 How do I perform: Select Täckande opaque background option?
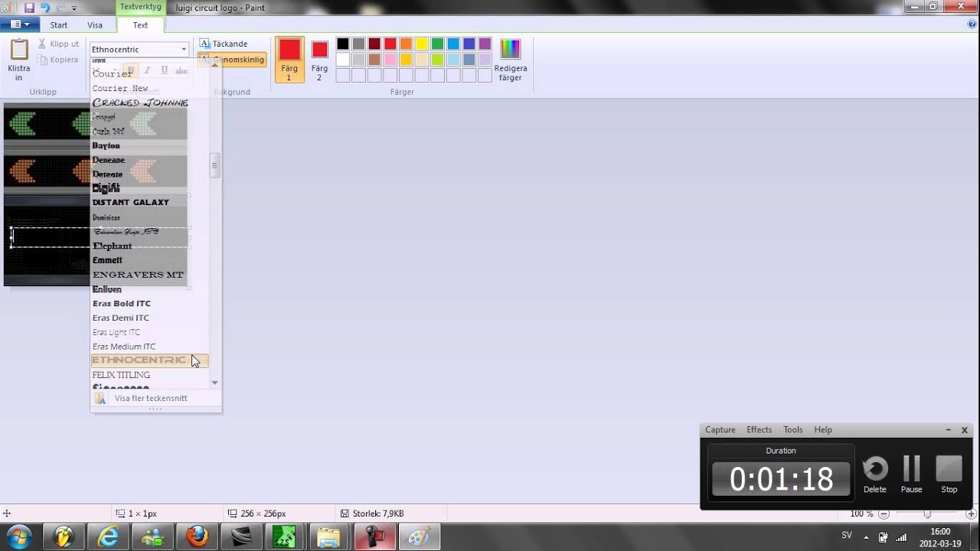[224, 44]
